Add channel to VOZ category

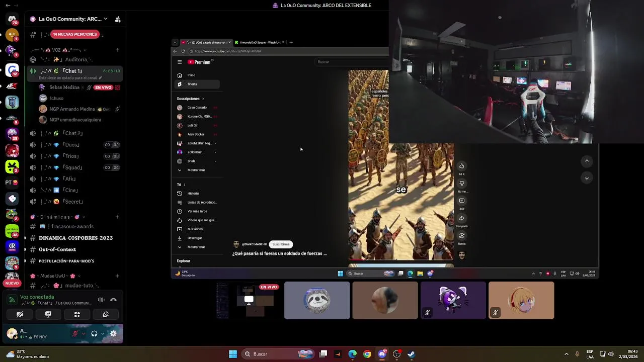(117, 50)
